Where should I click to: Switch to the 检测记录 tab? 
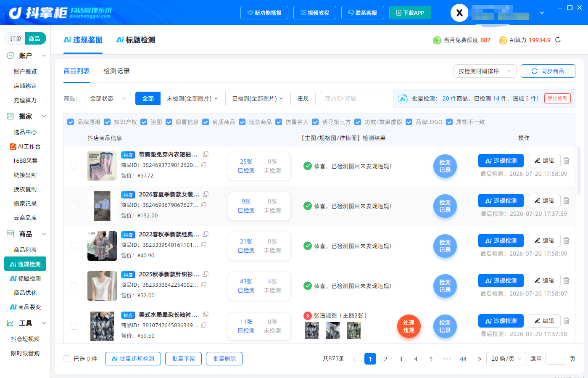[x=116, y=71]
